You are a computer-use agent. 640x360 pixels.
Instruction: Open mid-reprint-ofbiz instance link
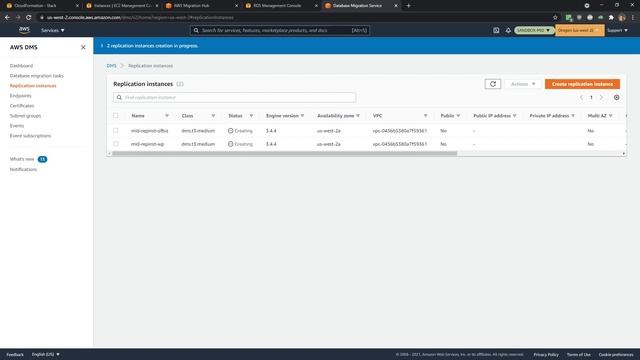(x=149, y=131)
